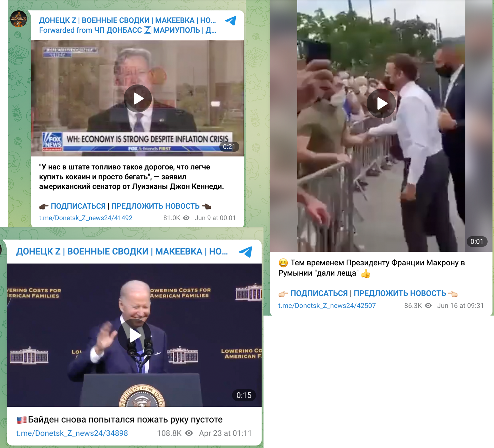
Task: Play the Macron handshake video
Action: point(381,103)
